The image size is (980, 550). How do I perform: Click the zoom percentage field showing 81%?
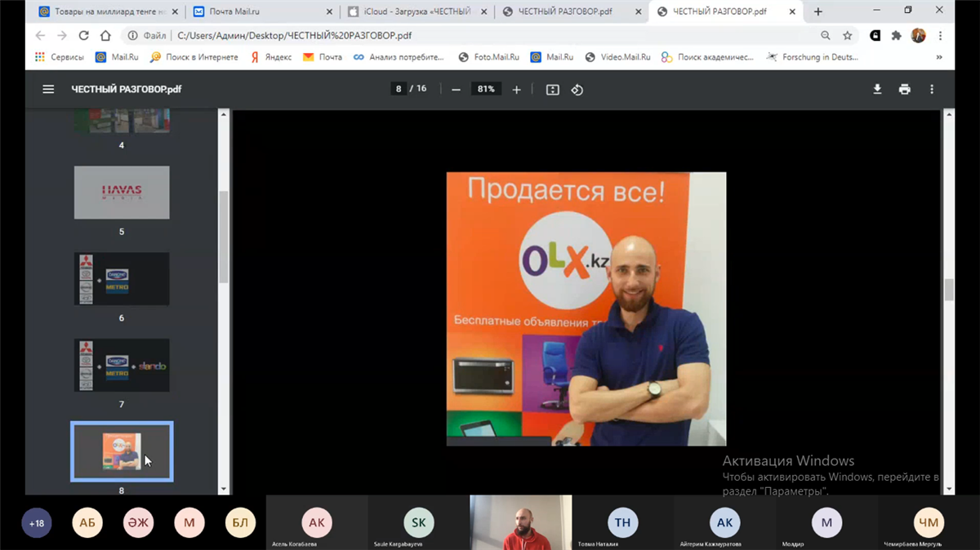coord(486,89)
